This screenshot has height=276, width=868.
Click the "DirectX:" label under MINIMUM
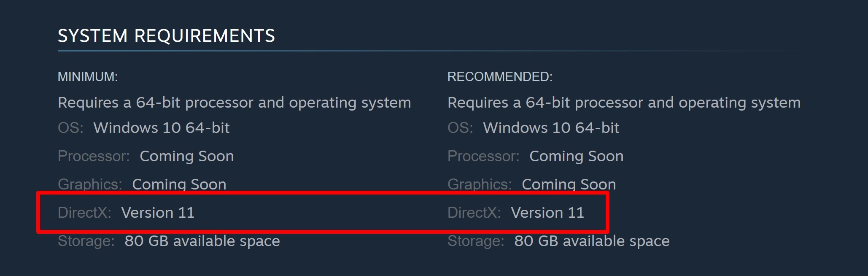[x=84, y=213]
